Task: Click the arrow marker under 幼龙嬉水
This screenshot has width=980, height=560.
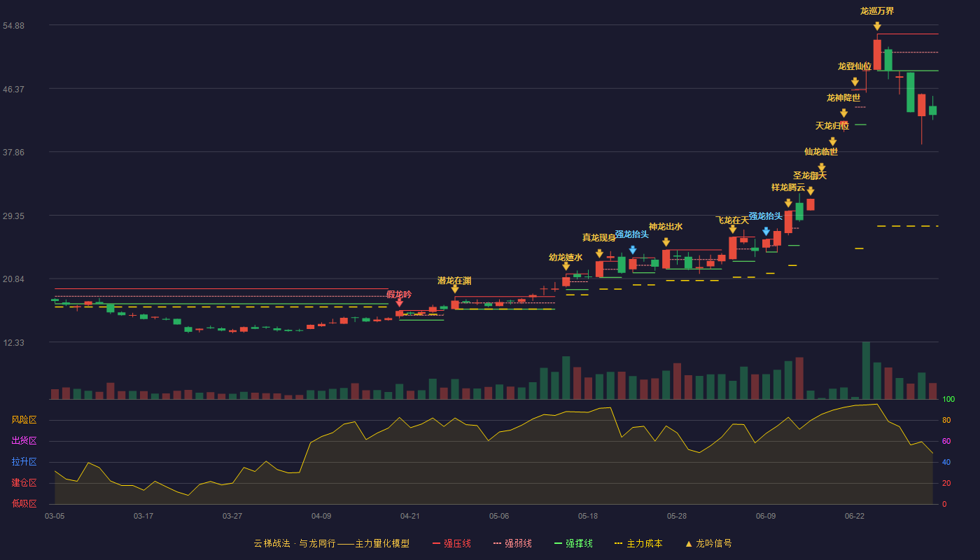Action: (566, 266)
